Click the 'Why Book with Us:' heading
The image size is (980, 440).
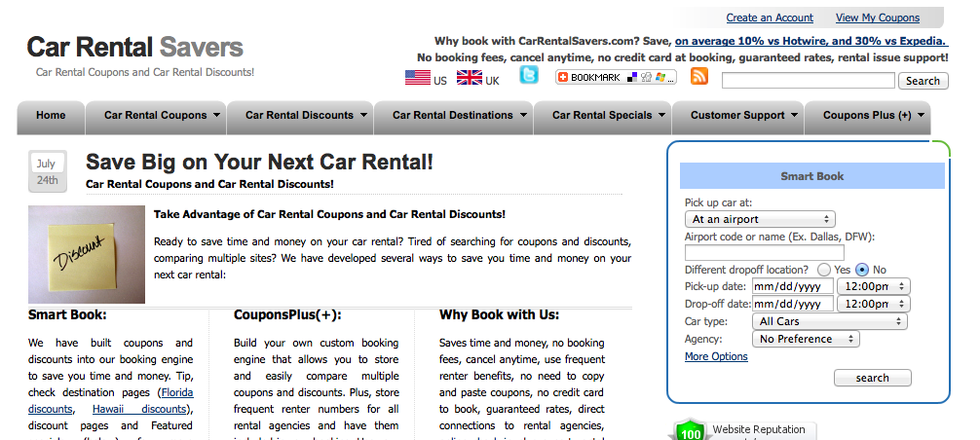tap(500, 314)
